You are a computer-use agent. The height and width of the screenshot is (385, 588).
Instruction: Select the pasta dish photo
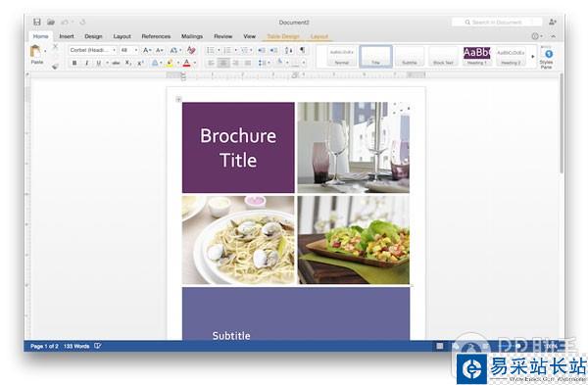pos(238,240)
